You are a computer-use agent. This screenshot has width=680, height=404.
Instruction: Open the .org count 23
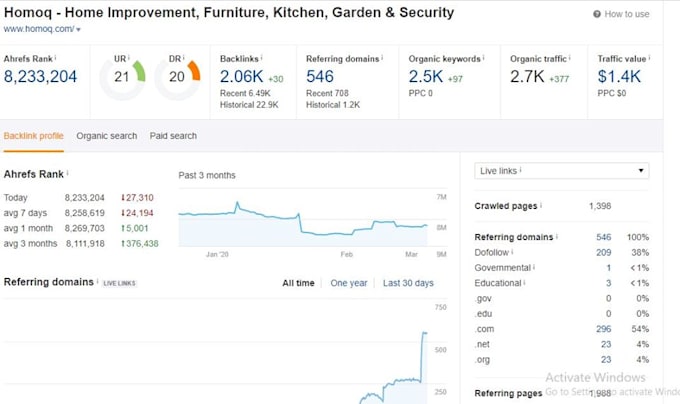tap(606, 359)
